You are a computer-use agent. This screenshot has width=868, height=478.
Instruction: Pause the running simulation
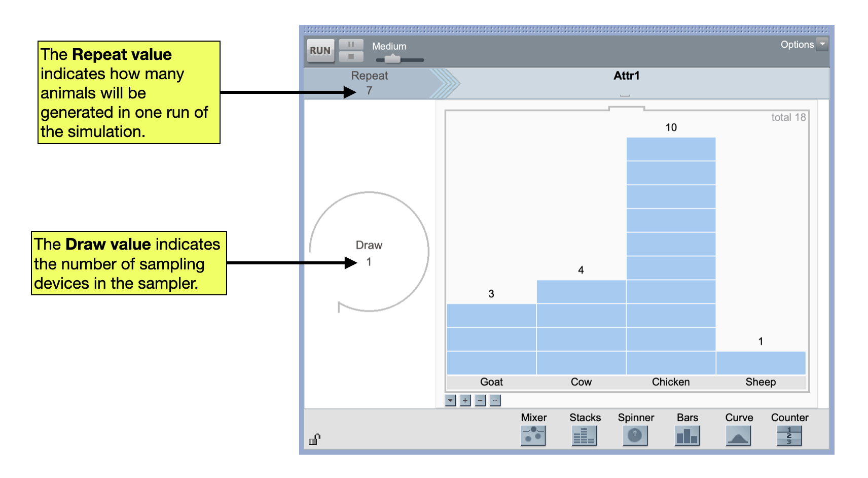[x=351, y=45]
